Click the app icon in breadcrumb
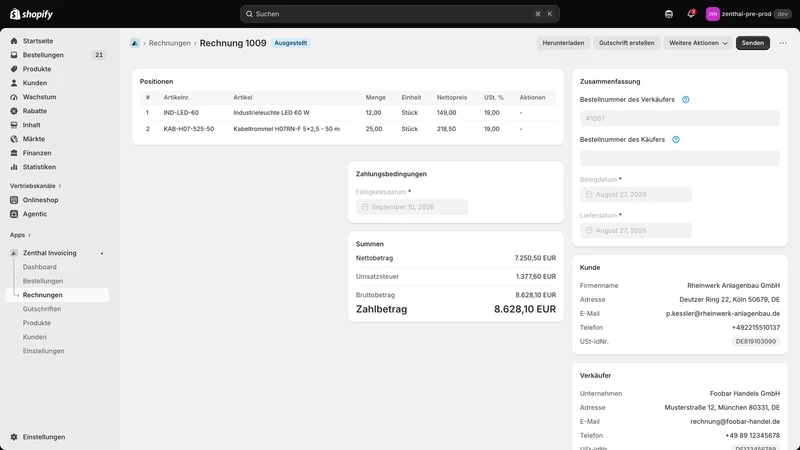This screenshot has width=800, height=450. tap(135, 43)
